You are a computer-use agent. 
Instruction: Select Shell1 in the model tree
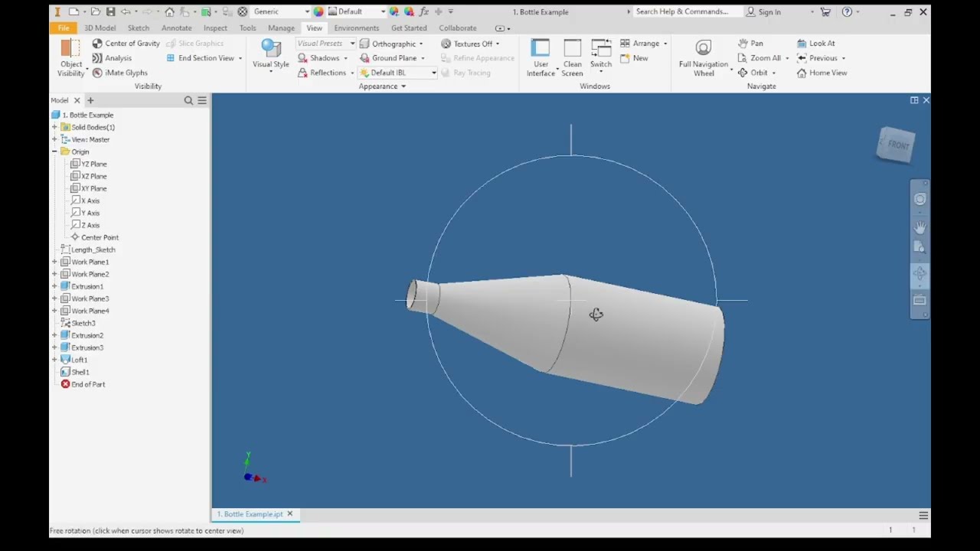(x=74, y=372)
